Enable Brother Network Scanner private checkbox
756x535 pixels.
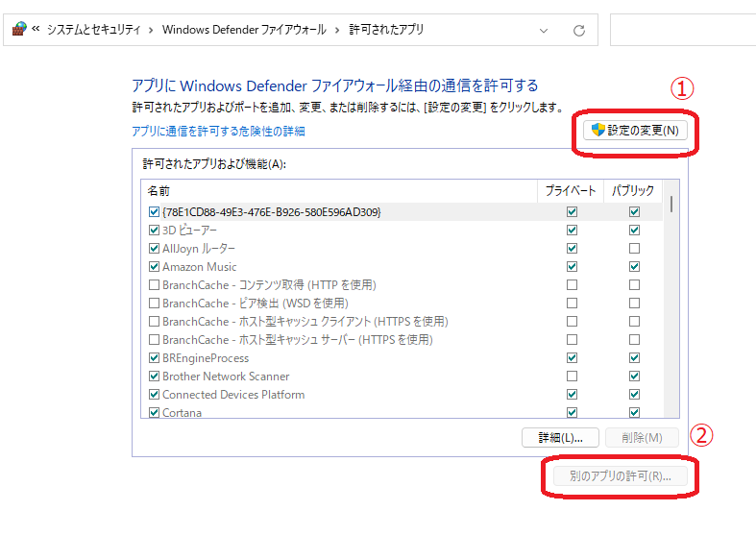[572, 376]
